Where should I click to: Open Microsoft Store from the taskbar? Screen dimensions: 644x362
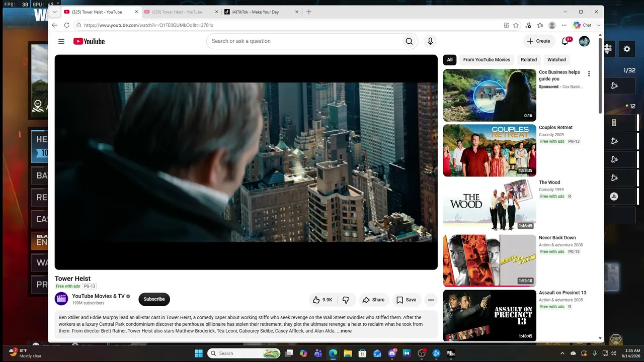362,353
